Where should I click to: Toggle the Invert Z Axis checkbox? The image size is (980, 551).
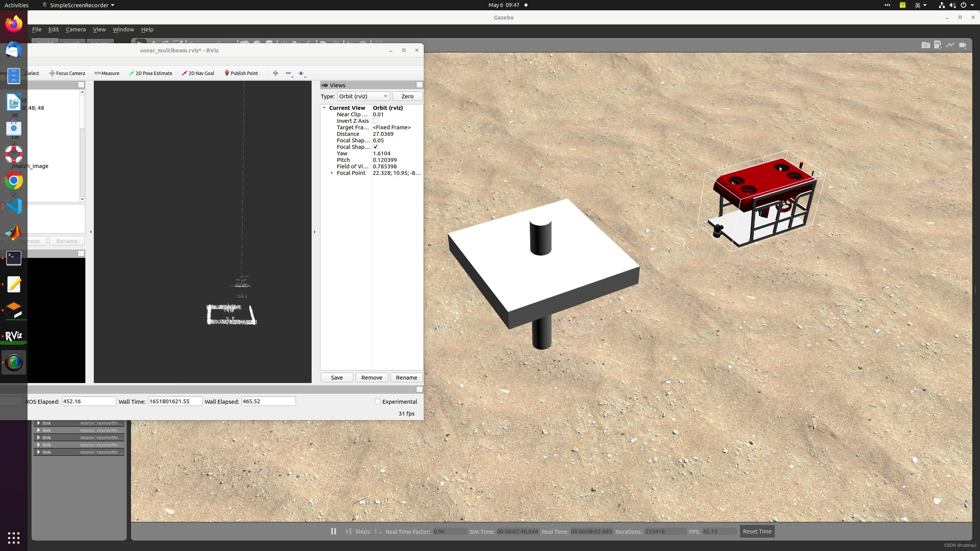click(376, 121)
